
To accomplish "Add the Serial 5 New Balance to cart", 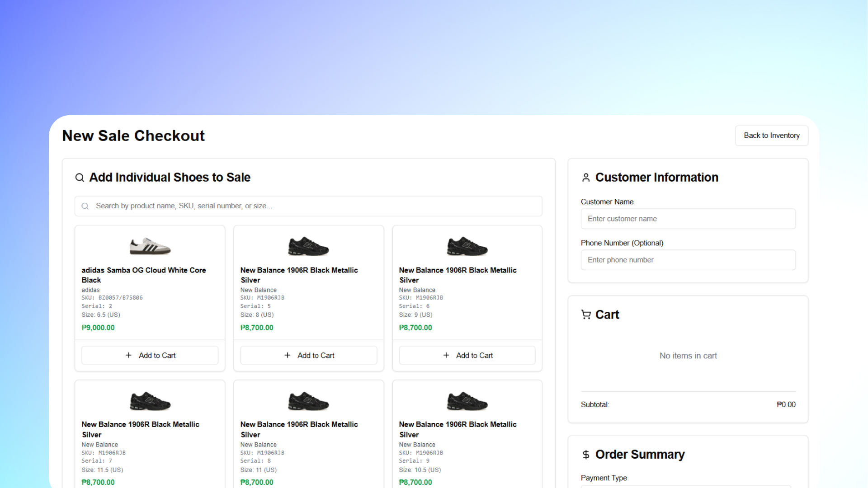I will [308, 355].
